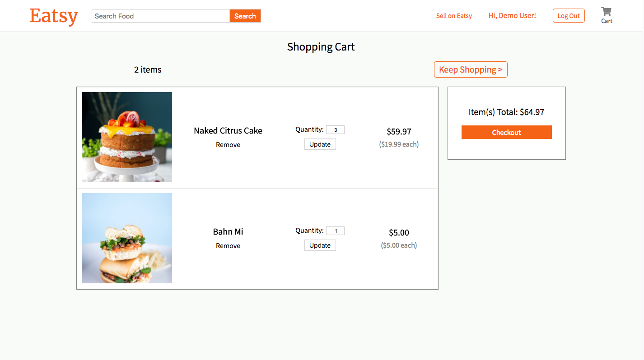The height and width of the screenshot is (360, 644).
Task: Click the Item(s) Total amount
Action: coord(506,112)
